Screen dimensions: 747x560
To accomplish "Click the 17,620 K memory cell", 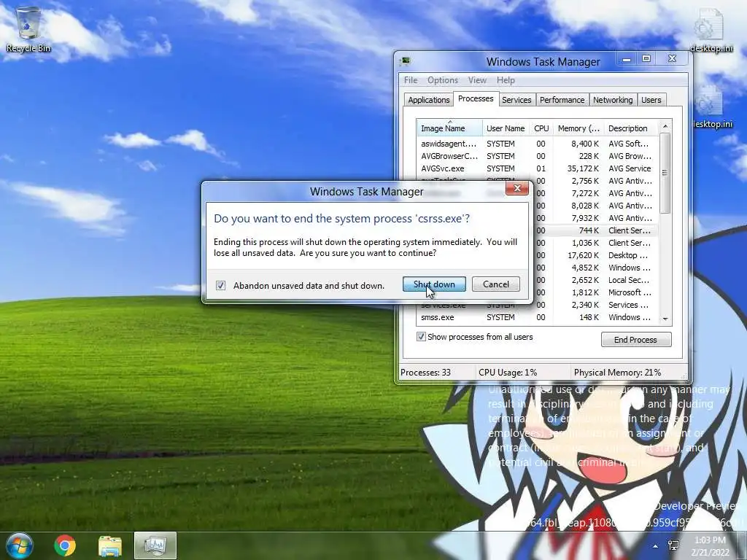I will pyautogui.click(x=583, y=255).
